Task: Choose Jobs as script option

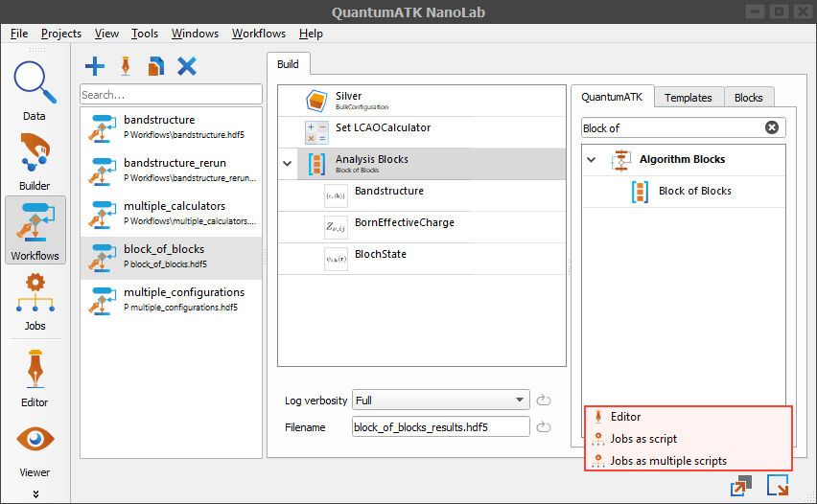Action: click(x=689, y=439)
